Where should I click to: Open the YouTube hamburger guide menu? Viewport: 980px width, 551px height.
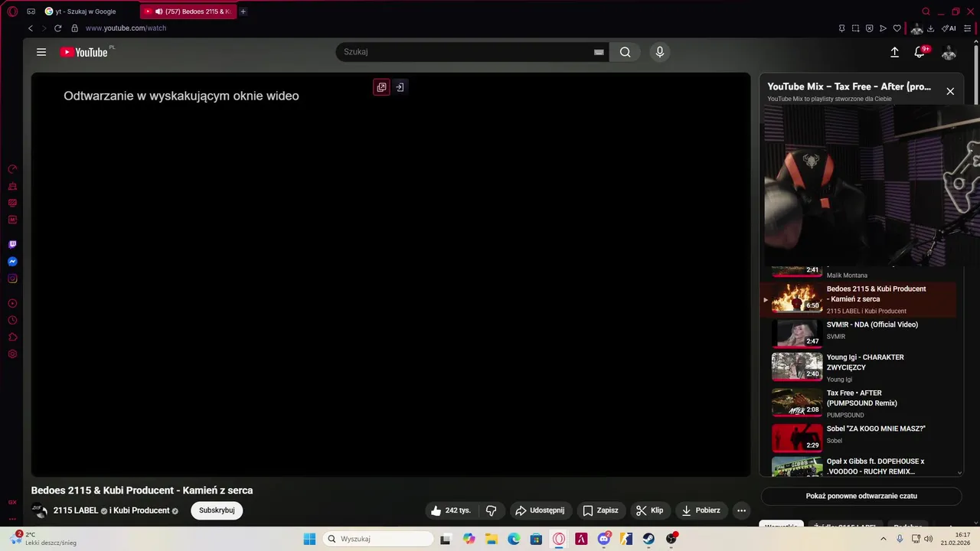41,52
